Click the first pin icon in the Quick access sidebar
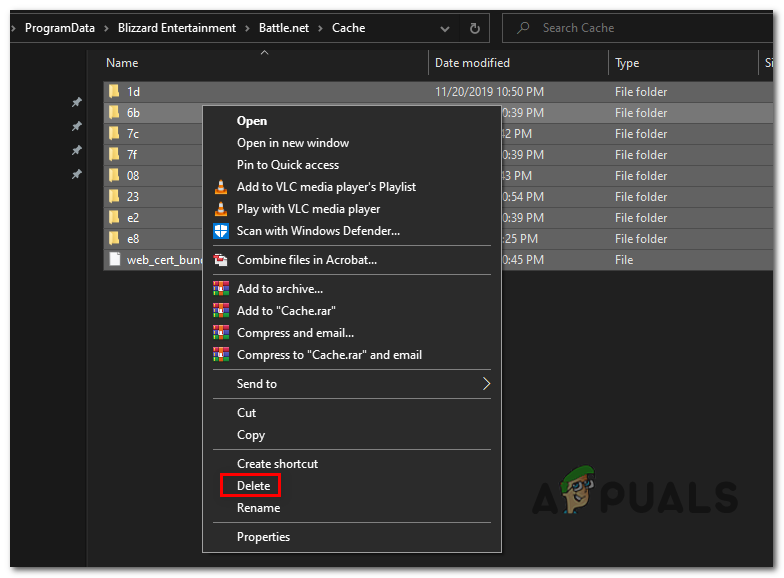 point(76,102)
